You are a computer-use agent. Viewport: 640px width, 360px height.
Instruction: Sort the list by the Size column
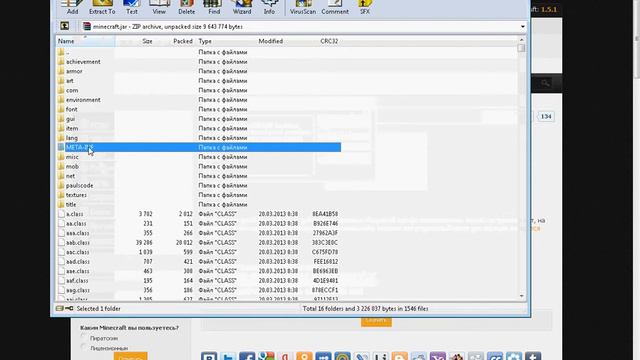(135, 41)
